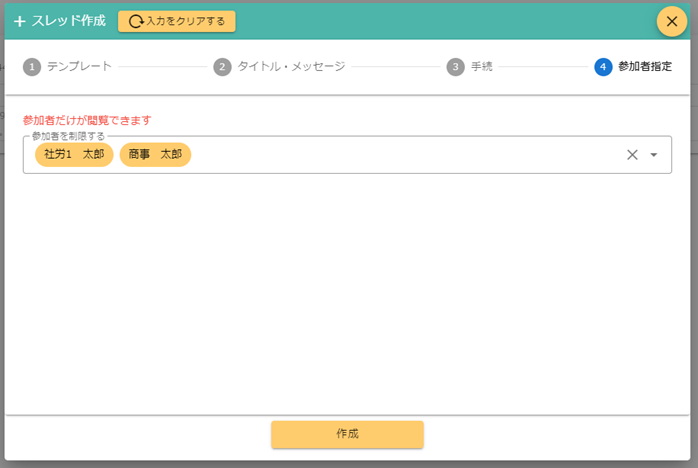Go to step 3 手続
Viewport: 698px width, 468px height.
coord(470,67)
